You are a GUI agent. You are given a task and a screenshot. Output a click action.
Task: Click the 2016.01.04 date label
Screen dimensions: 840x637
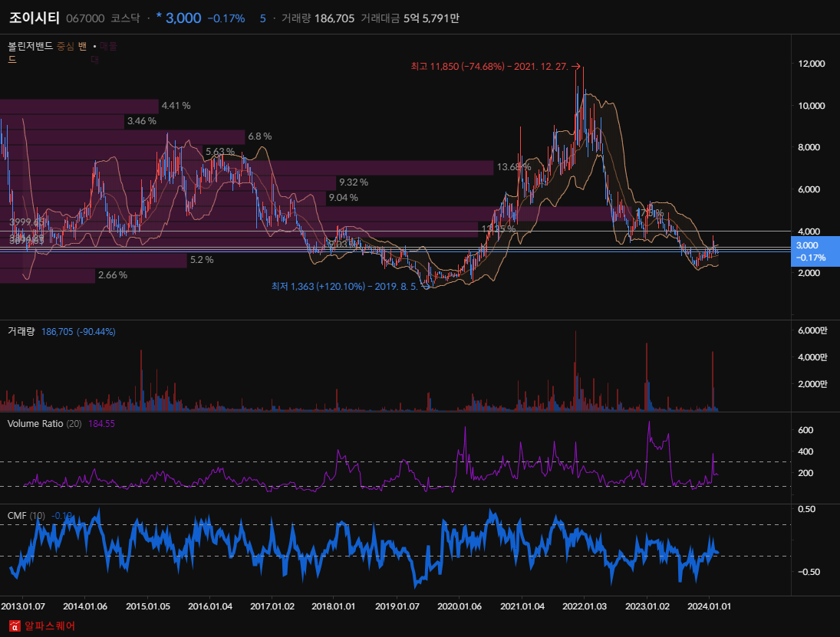pos(210,606)
